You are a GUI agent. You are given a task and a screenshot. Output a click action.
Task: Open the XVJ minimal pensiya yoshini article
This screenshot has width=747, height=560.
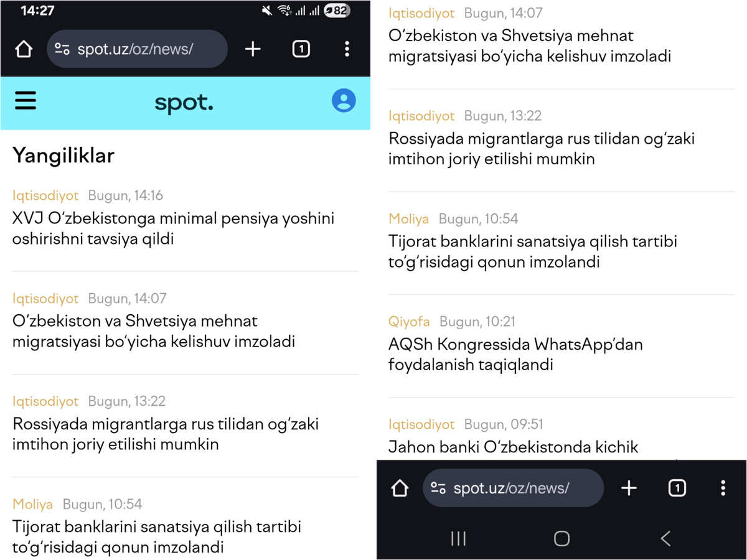(174, 228)
